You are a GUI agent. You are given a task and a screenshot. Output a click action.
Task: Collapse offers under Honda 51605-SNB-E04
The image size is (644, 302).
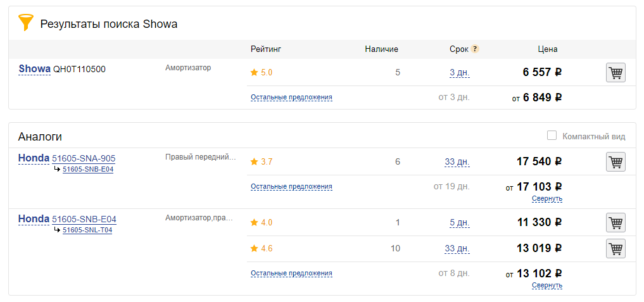click(547, 286)
